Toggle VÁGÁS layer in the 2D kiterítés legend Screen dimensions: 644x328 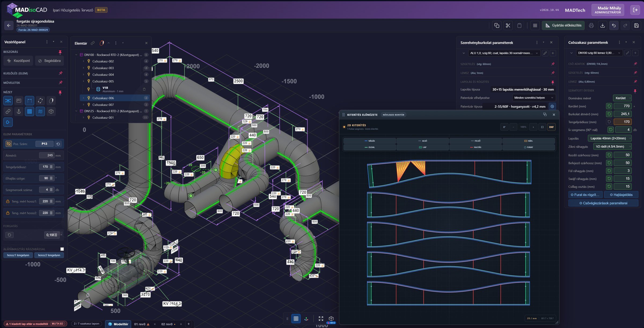[x=369, y=141]
